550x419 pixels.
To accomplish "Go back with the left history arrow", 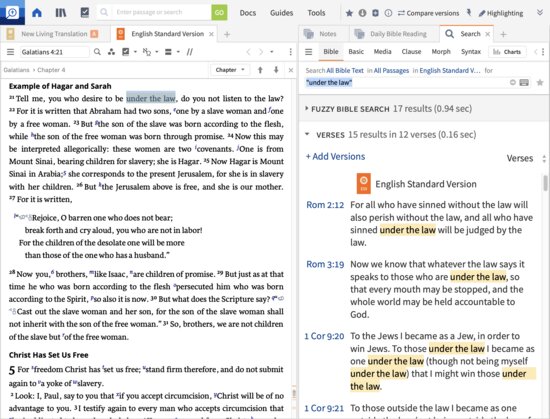I will coord(248,52).
